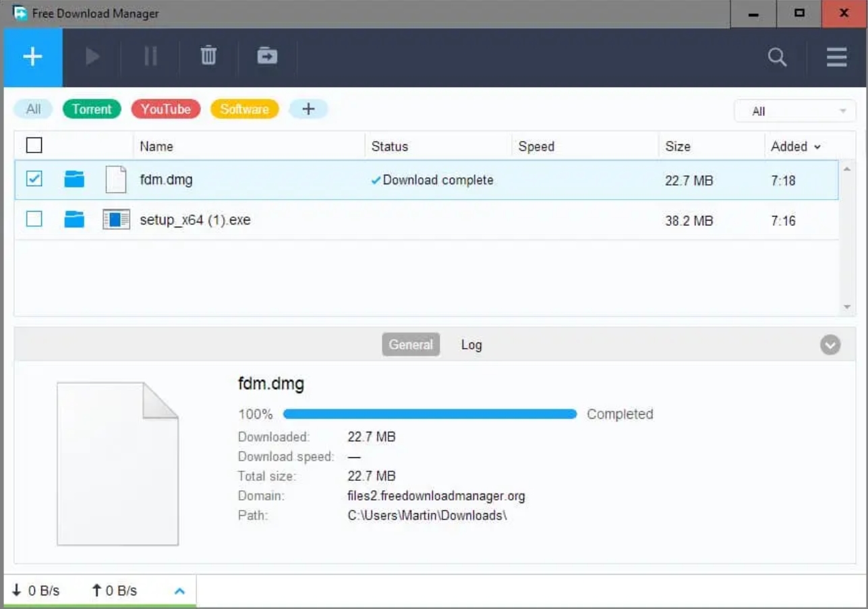Open the hamburger main menu

coord(836,57)
